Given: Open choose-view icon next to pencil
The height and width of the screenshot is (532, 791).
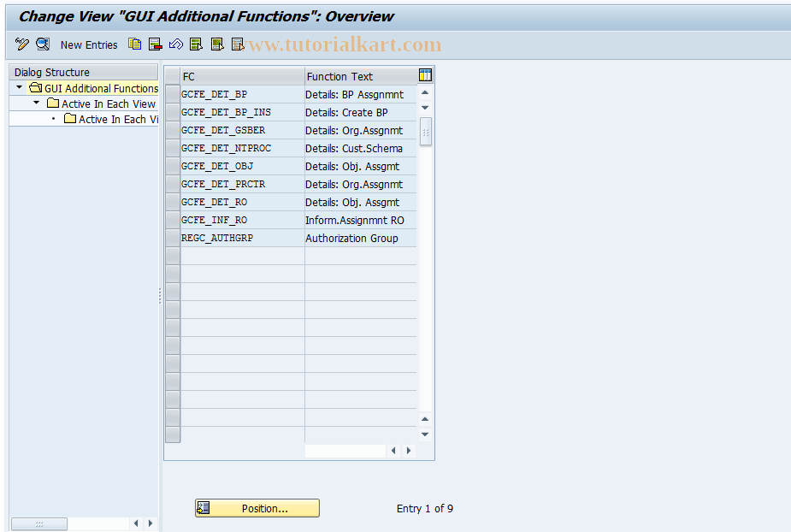Looking at the screenshot, I should pos(42,44).
